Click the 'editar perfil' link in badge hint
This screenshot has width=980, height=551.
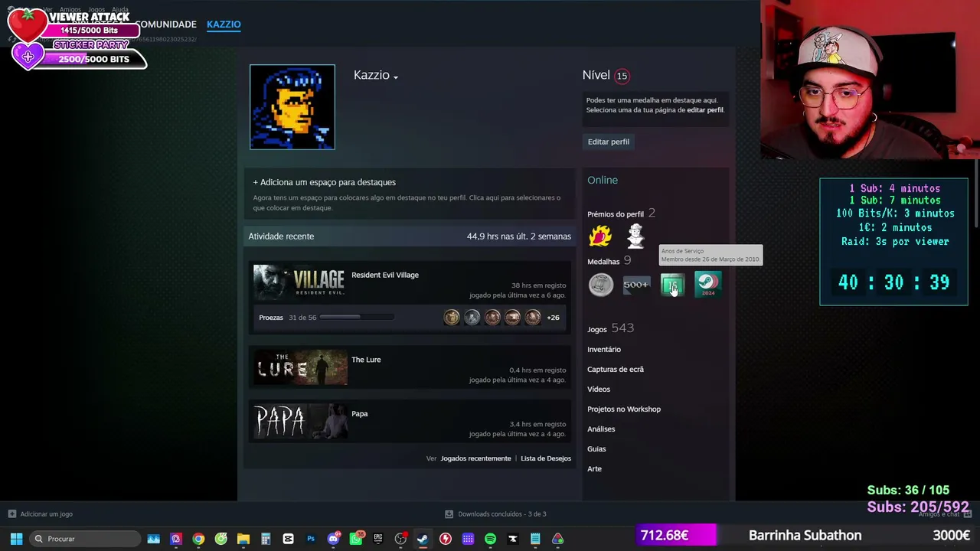tap(705, 110)
